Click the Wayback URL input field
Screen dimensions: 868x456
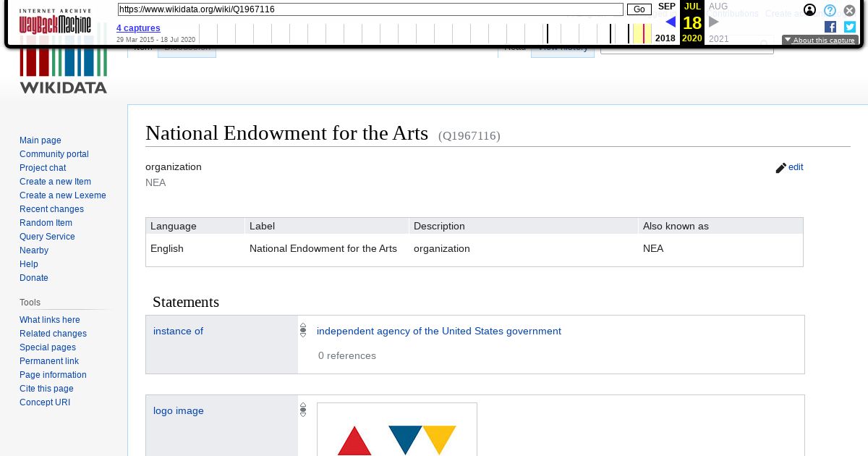[370, 9]
